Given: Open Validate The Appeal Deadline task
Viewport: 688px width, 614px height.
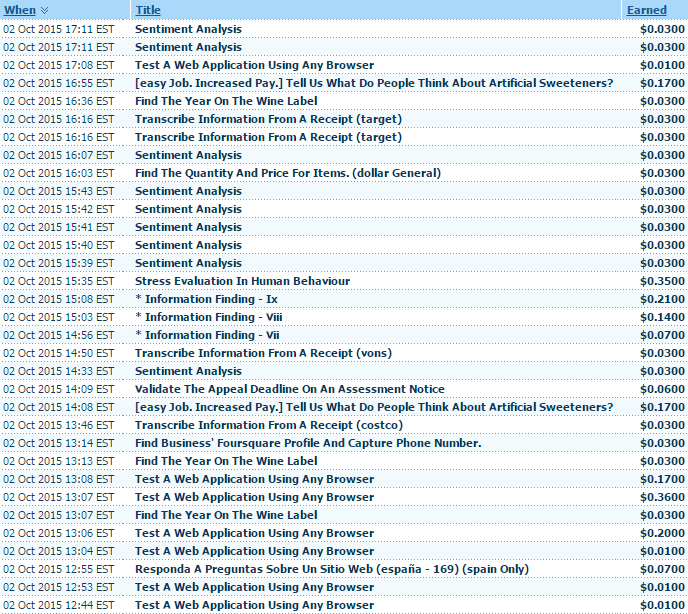Looking at the screenshot, I should pyautogui.click(x=289, y=389).
